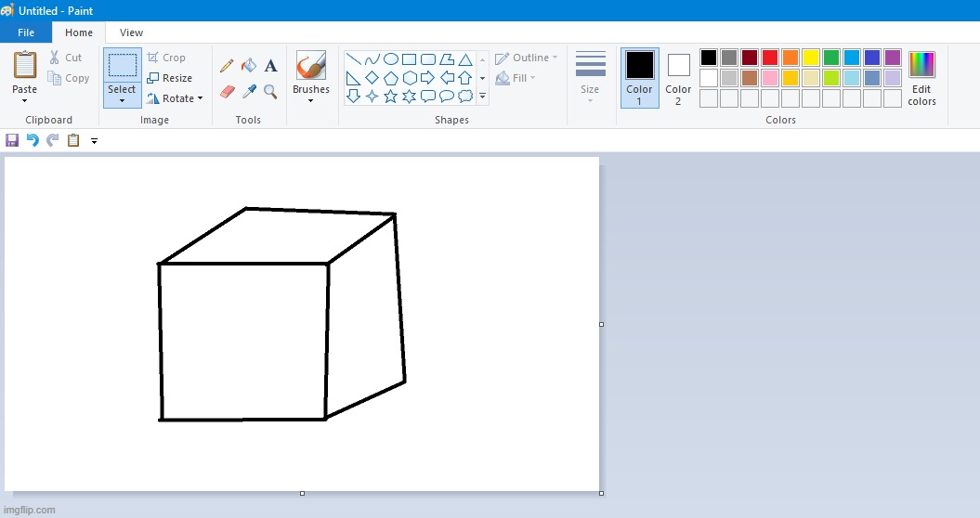Grab the canvas bottom-right corner resize handle
Image resolution: width=980 pixels, height=518 pixels.
(x=601, y=493)
